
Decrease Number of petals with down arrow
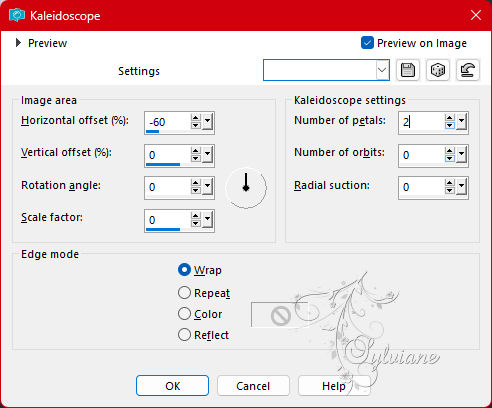click(x=450, y=126)
